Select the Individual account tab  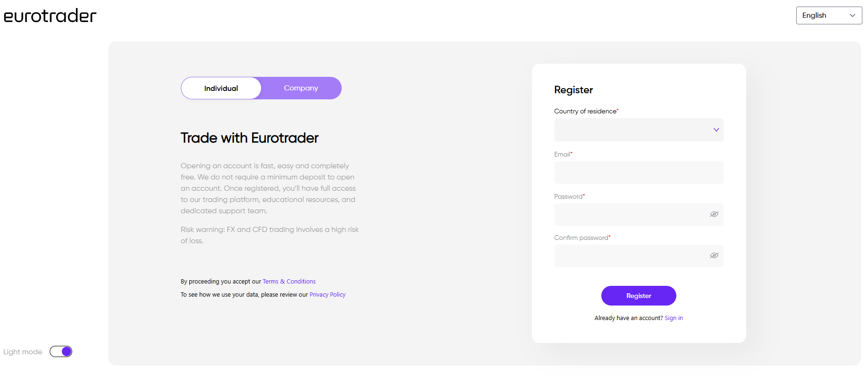click(x=221, y=88)
